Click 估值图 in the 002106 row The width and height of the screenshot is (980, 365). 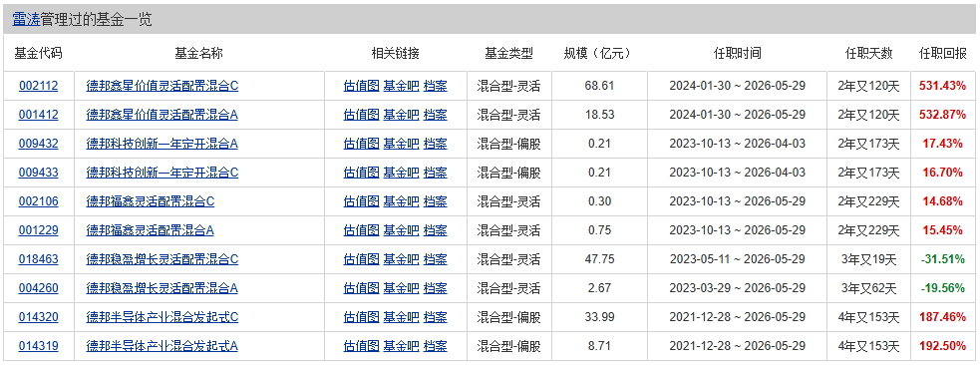coord(361,201)
